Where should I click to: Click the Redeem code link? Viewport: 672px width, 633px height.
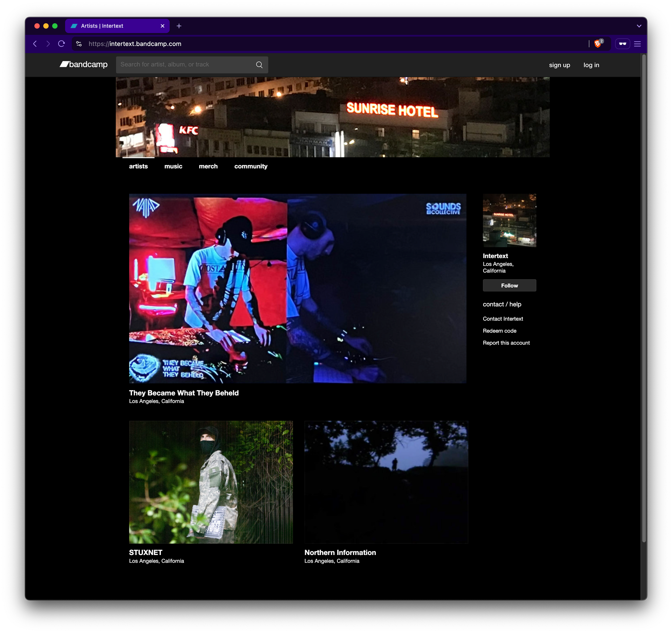click(499, 331)
